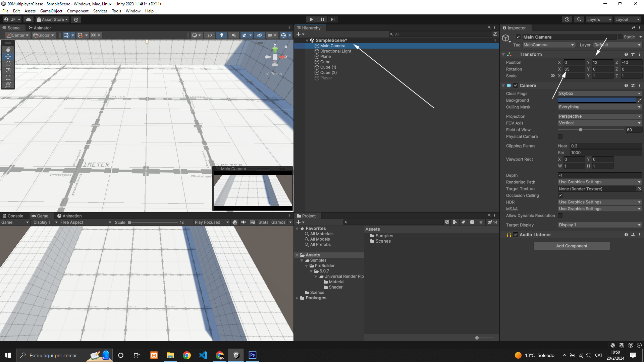Image resolution: width=644 pixels, height=362 pixels.
Task: Select the Rect transform tool
Action: click(8, 78)
